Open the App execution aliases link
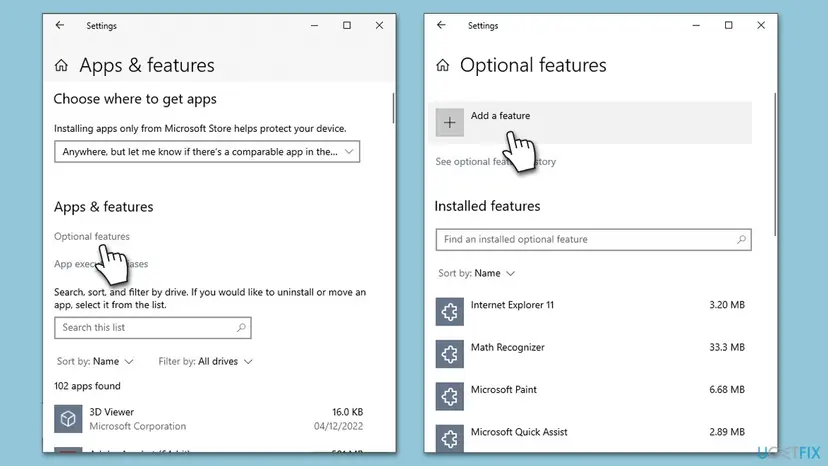This screenshot has width=828, height=466. pos(101,264)
